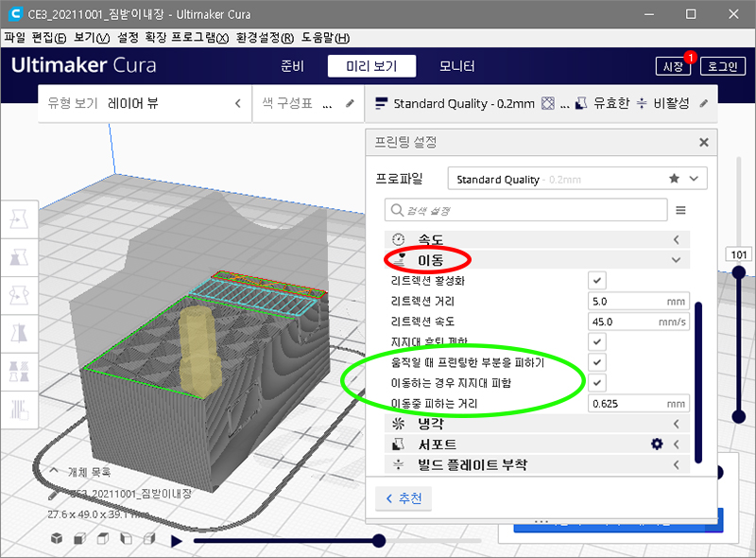The height and width of the screenshot is (558, 756).
Task: Open the 환경설정 menu
Action: 266,38
